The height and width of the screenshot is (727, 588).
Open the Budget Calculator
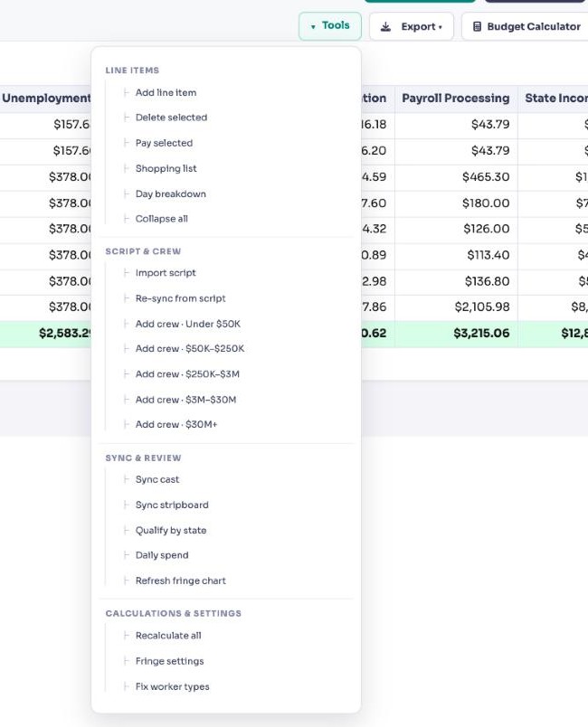(525, 26)
